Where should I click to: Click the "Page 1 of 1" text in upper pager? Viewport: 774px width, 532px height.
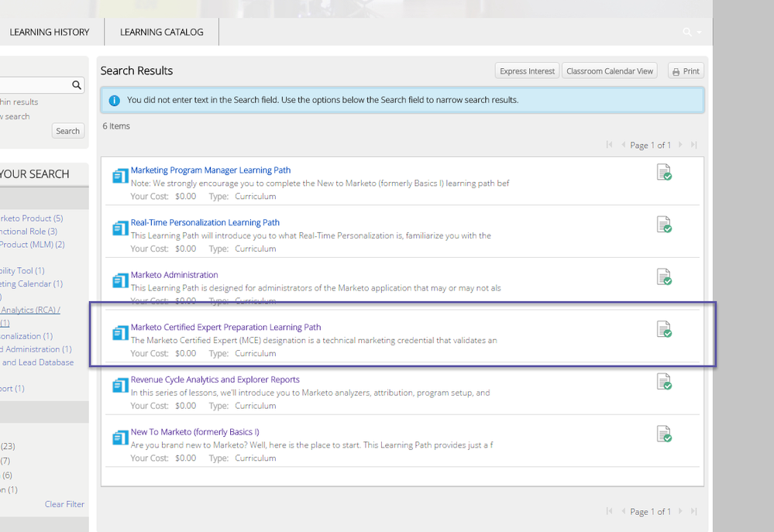[x=651, y=145]
